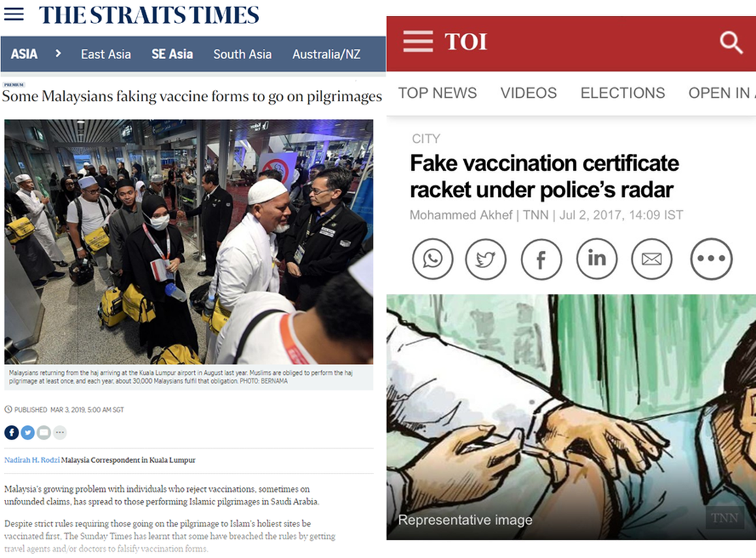Open the East Asia section tab

(106, 54)
